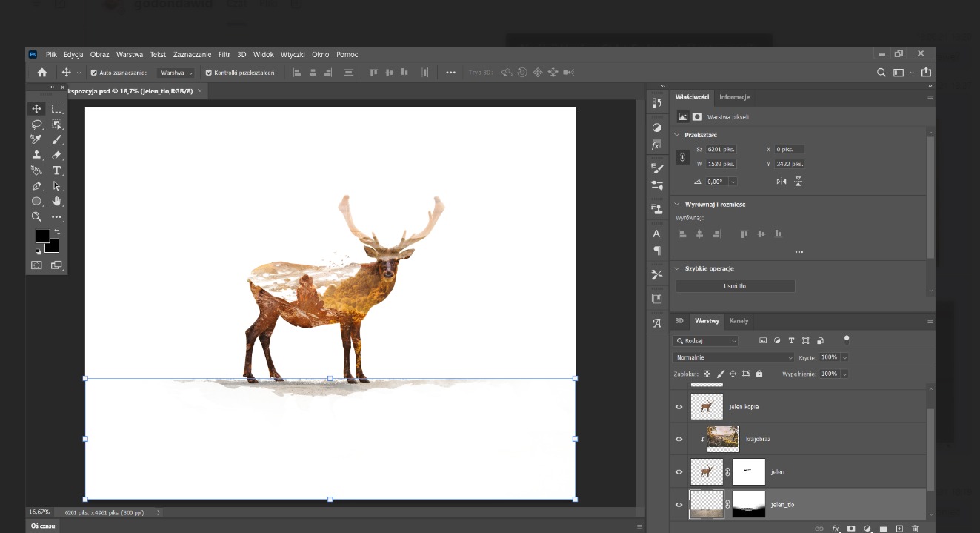Uncheck the Auto-zaznaczanie checkbox
980x533 pixels.
pyautogui.click(x=94, y=73)
